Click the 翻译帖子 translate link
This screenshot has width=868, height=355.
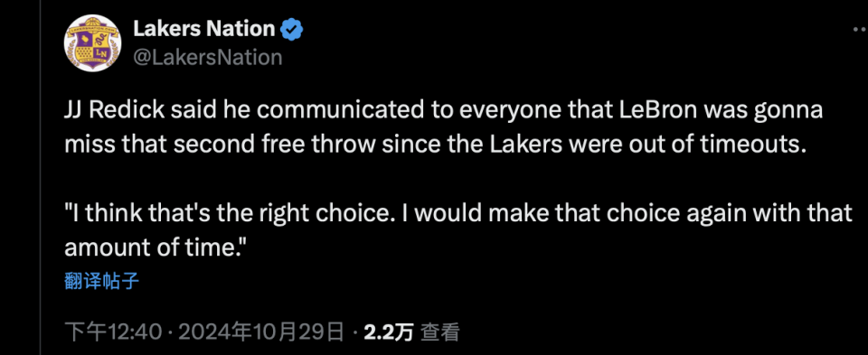coord(101,282)
